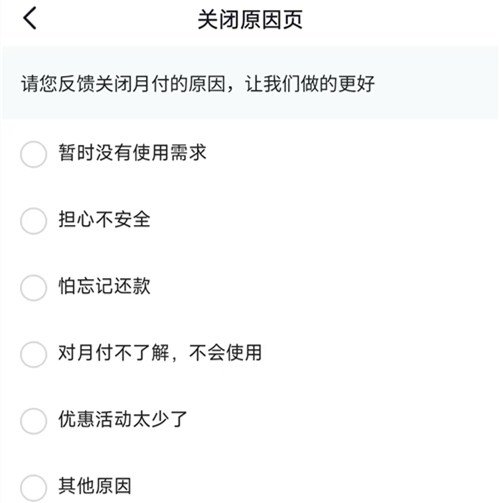
Task: Go back using the left arrow icon
Action: [30, 19]
